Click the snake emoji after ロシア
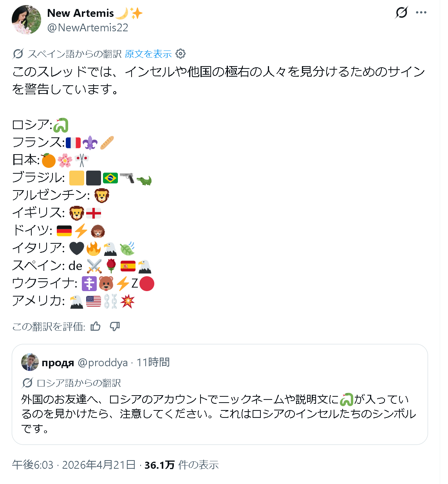This screenshot has width=448, height=484. pyautogui.click(x=61, y=125)
